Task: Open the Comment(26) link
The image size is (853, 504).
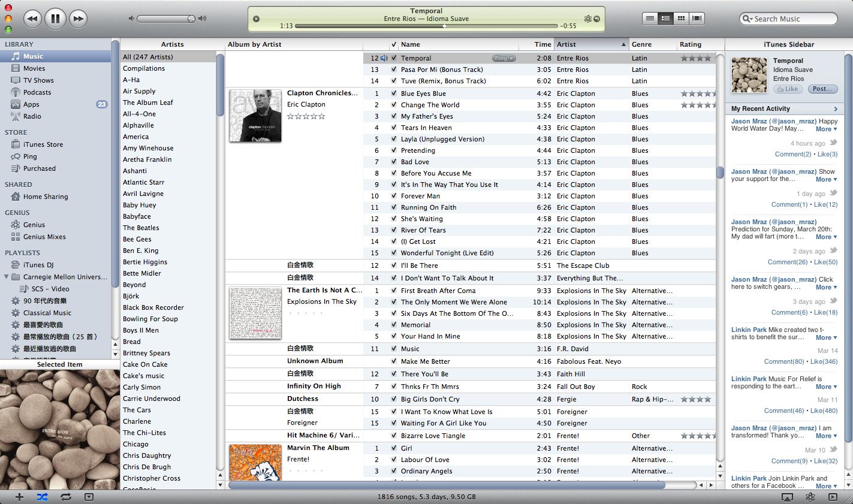Action: click(x=788, y=262)
